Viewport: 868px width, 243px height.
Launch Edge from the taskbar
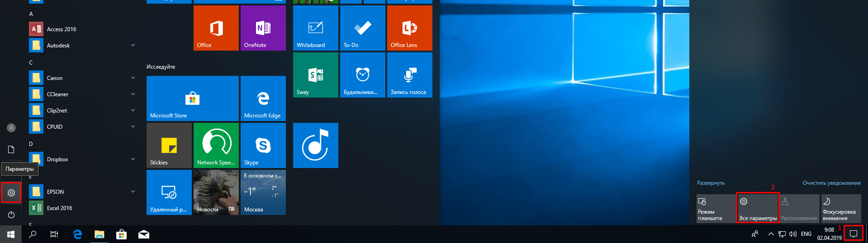pyautogui.click(x=78, y=234)
